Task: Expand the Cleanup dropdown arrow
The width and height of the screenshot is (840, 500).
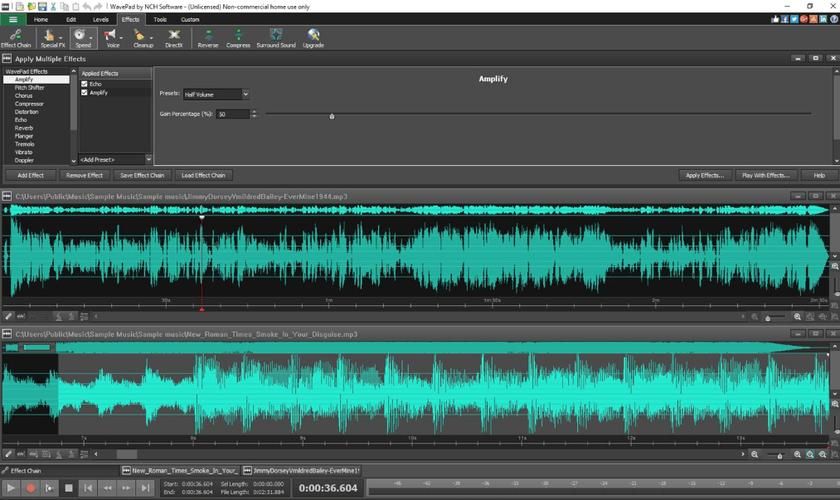Action: click(152, 38)
